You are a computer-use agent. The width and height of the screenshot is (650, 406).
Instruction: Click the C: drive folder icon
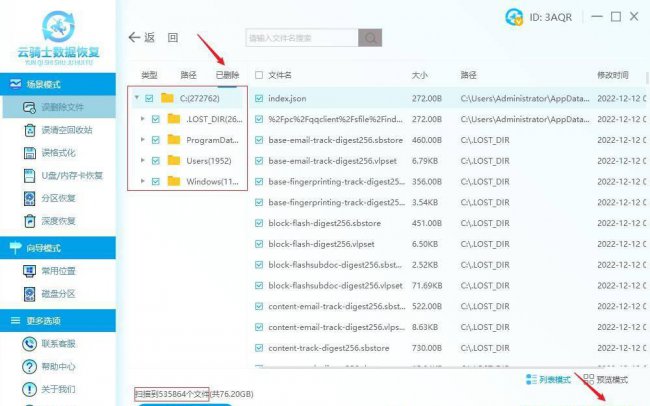tap(167, 98)
